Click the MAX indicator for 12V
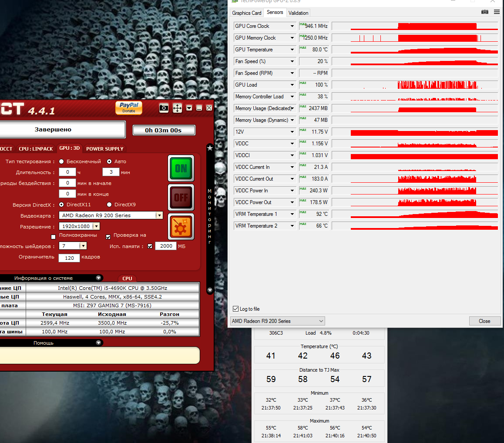504x443 pixels. click(x=303, y=130)
